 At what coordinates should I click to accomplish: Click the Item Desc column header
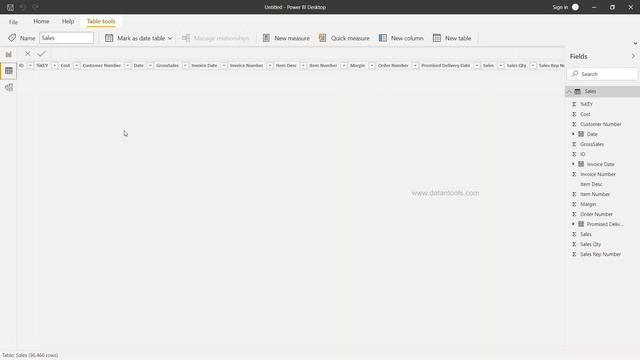point(286,66)
